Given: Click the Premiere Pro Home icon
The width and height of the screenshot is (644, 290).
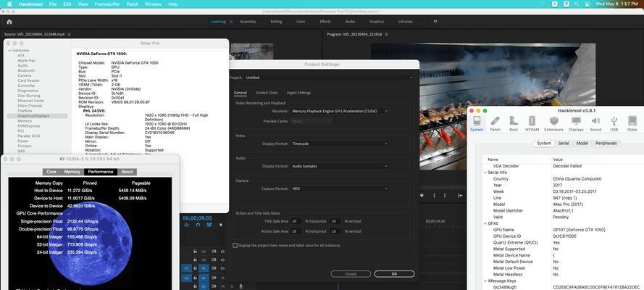Looking at the screenshot, I should tap(9, 22).
